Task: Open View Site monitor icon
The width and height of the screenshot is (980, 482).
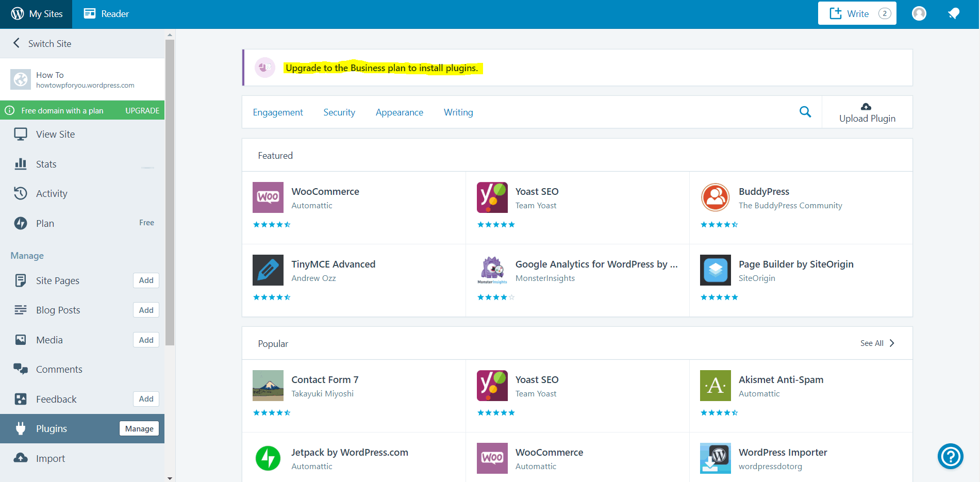Action: [21, 135]
